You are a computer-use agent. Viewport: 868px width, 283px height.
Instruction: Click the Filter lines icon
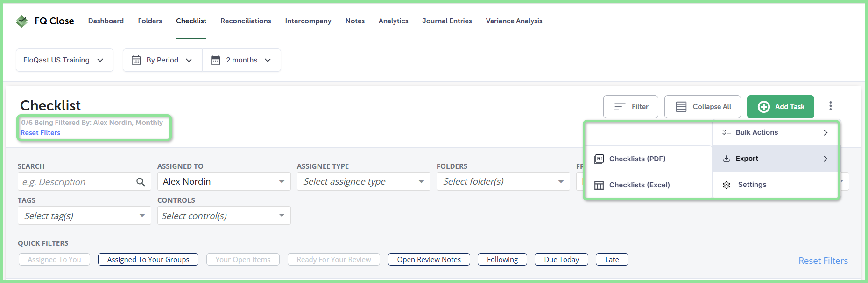[620, 107]
